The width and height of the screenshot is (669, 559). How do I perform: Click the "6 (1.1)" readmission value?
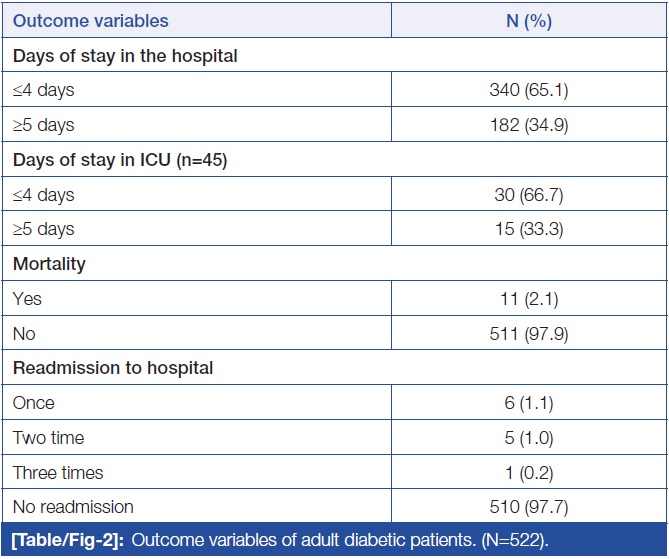530,403
